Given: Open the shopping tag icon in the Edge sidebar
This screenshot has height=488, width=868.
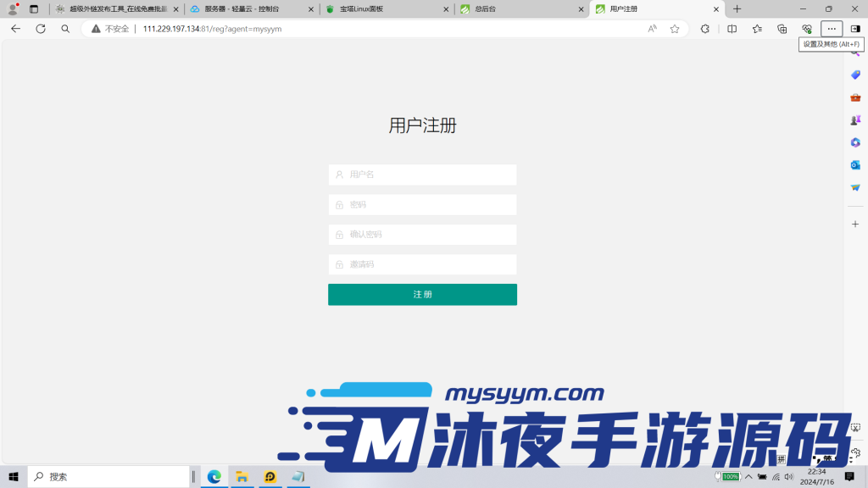Looking at the screenshot, I should click(854, 76).
